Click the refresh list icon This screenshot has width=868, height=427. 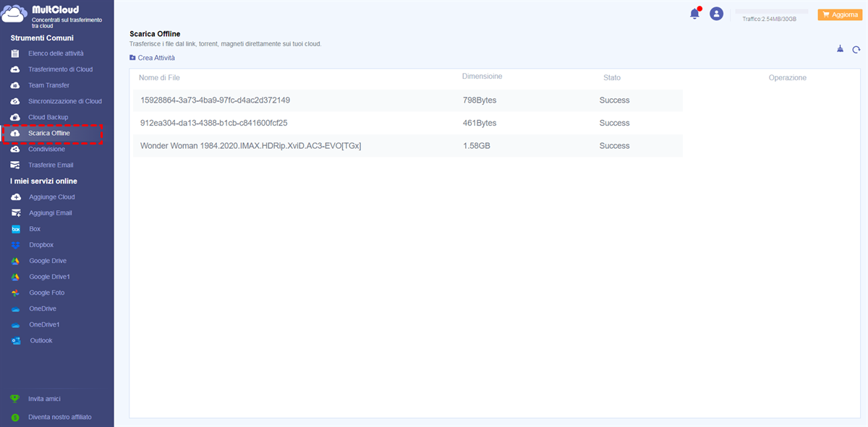tap(856, 50)
